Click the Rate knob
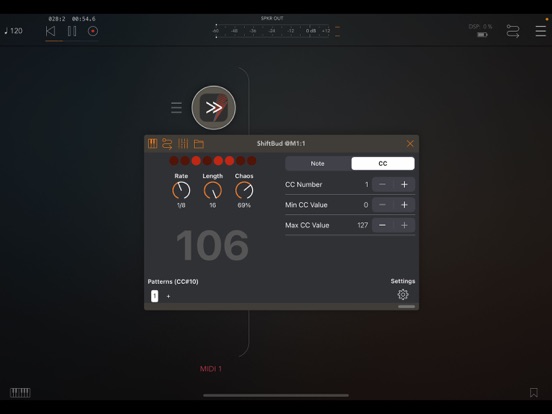This screenshot has height=414, width=552. pos(181,190)
